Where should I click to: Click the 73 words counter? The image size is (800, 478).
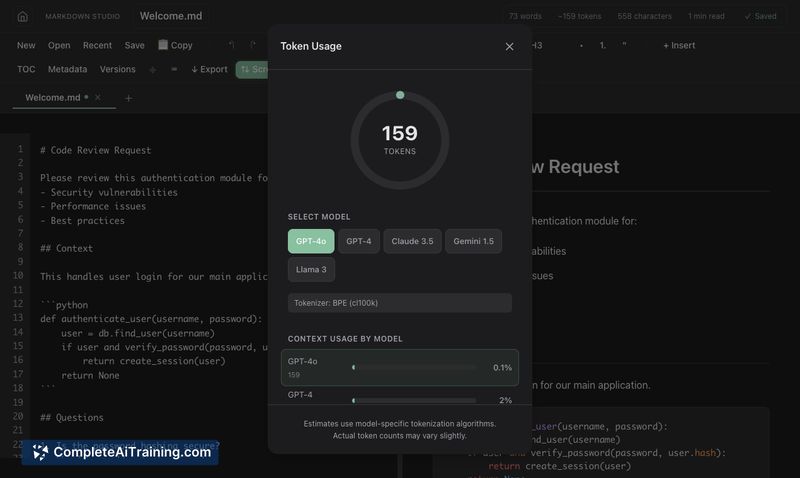[x=525, y=16]
